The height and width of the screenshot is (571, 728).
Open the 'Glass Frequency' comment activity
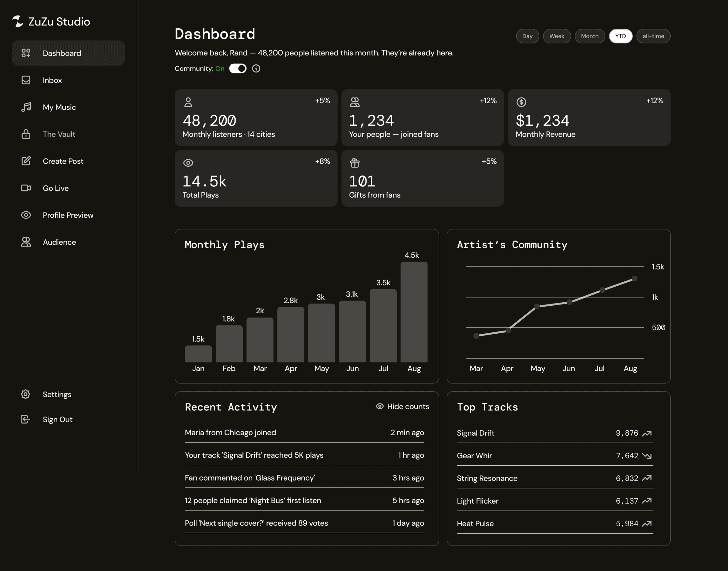pos(304,478)
